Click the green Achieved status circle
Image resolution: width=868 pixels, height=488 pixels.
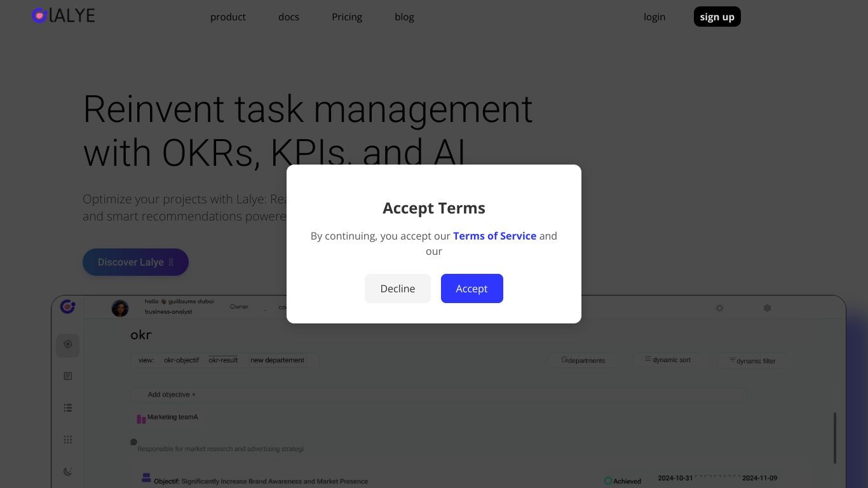[x=608, y=481]
